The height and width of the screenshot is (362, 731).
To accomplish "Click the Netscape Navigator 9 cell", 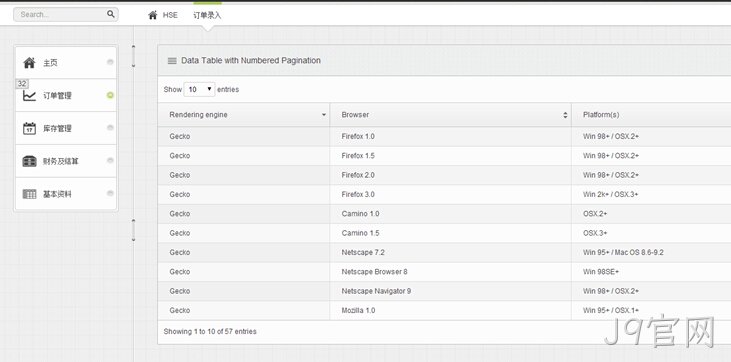I will coord(450,291).
